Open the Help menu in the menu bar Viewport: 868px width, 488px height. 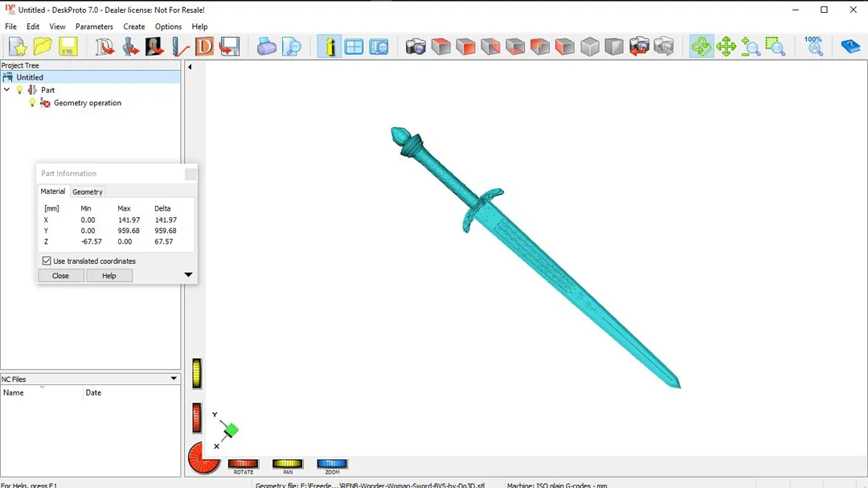tap(199, 27)
